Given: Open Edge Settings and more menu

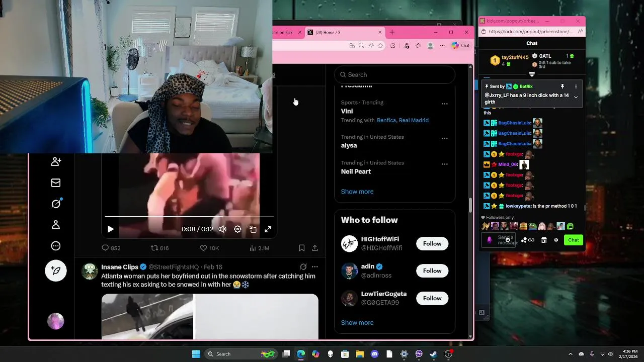Looking at the screenshot, I should [442, 46].
